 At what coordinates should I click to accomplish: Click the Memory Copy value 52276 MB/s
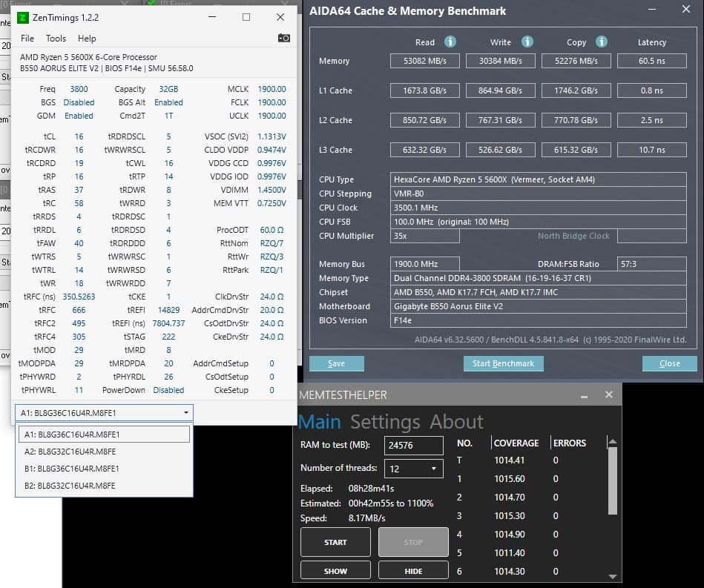(576, 61)
